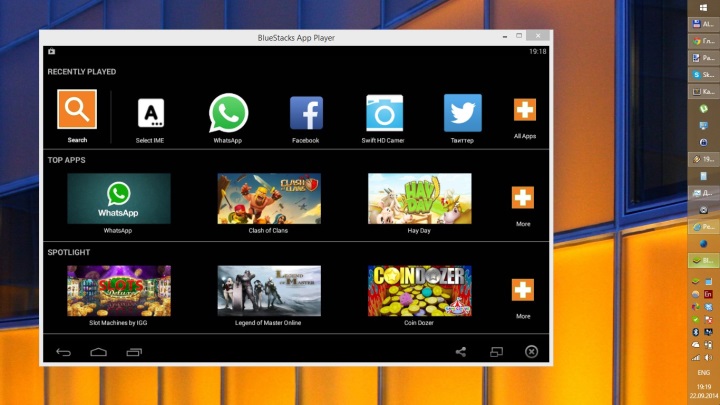The image size is (720, 405).
Task: Select WhatsApp banner under Top Apps
Action: click(x=119, y=198)
